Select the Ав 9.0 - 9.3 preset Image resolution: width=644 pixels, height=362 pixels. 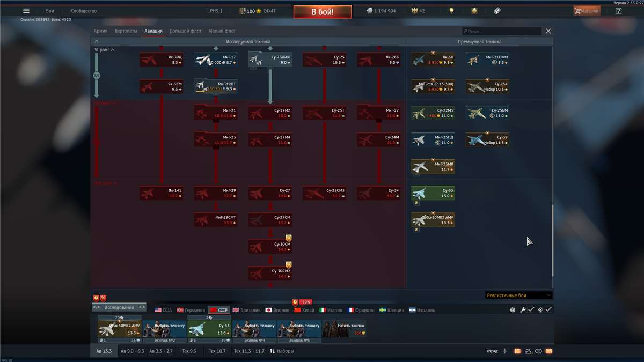(x=132, y=351)
